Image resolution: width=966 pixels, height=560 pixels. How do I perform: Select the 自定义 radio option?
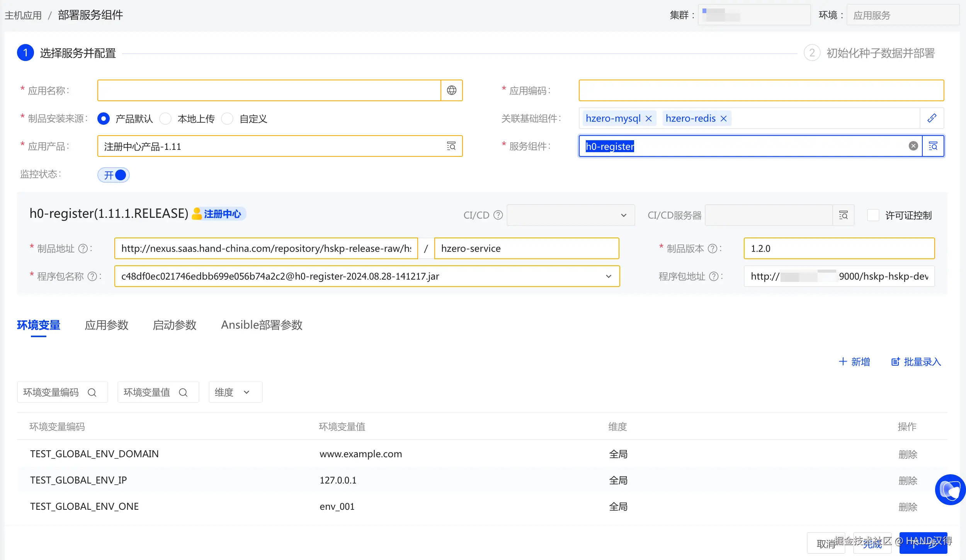tap(228, 119)
